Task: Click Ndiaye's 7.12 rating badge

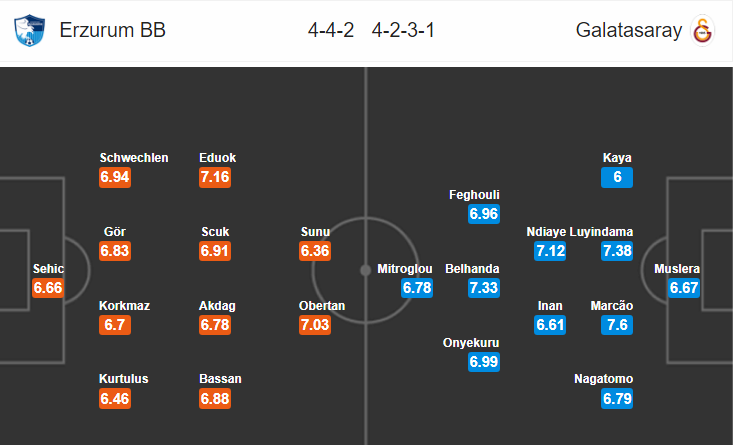Action: pyautogui.click(x=550, y=251)
